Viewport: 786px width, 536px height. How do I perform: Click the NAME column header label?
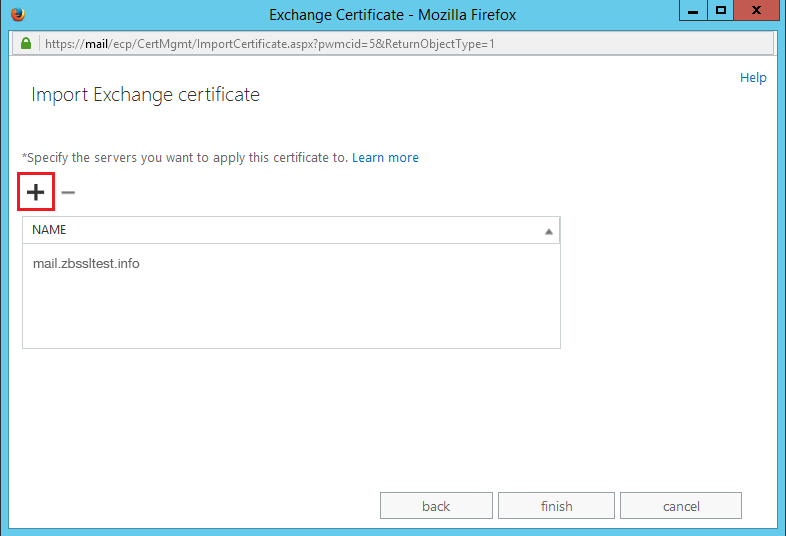(49, 230)
